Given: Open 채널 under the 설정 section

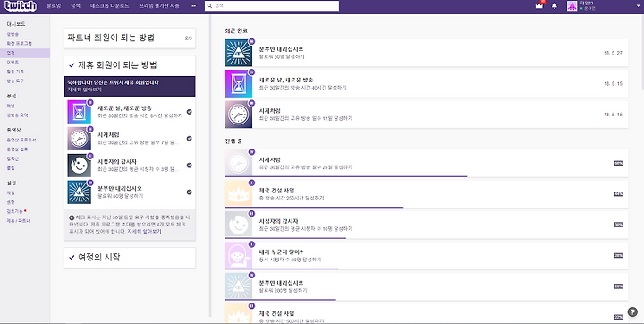Looking at the screenshot, I should click(x=11, y=192).
